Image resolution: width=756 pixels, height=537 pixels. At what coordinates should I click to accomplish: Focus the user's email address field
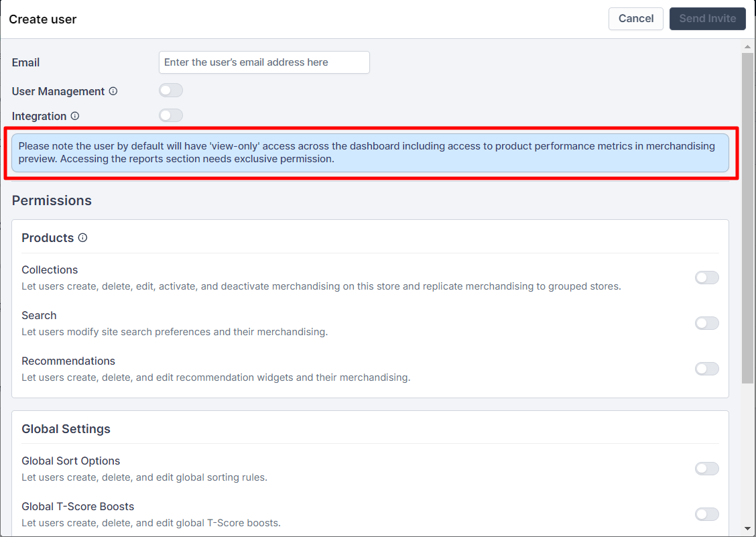click(x=264, y=62)
